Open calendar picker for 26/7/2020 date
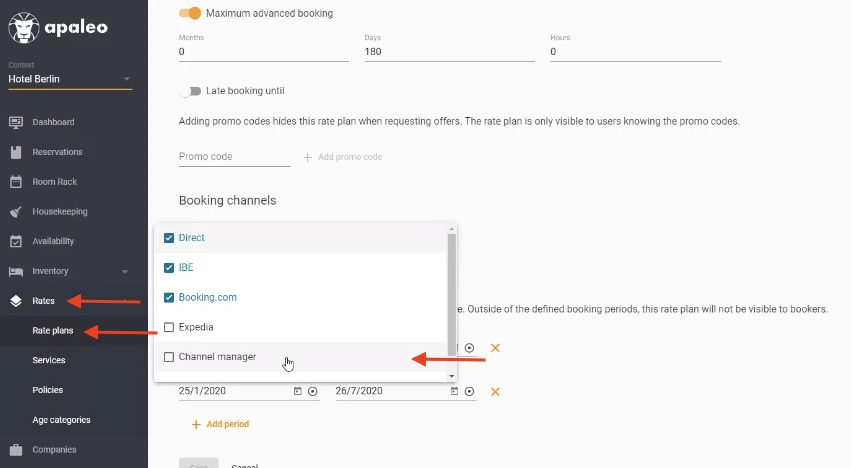This screenshot has width=851, height=468. [x=454, y=391]
